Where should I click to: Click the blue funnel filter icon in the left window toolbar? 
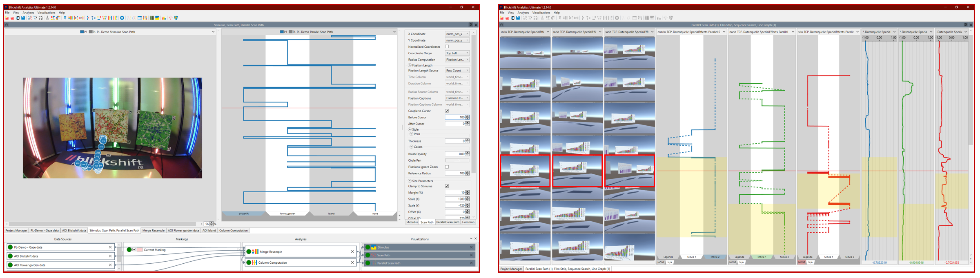coord(65,18)
